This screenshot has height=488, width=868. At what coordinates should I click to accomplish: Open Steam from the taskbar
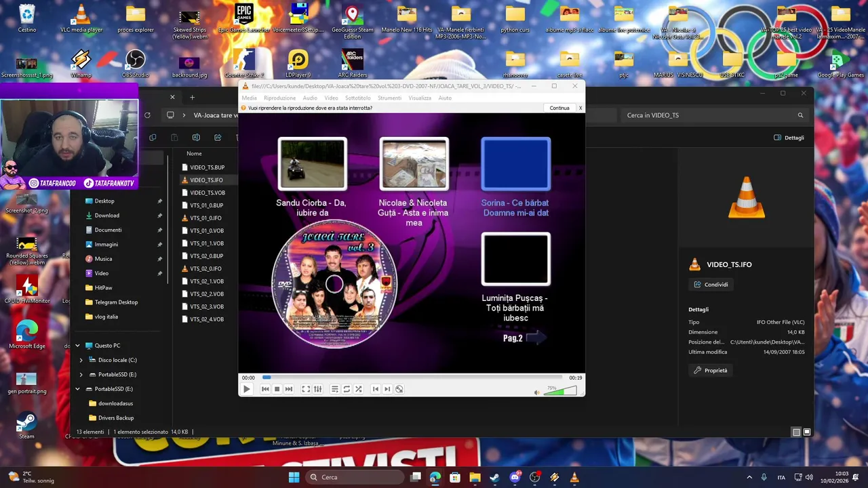(x=494, y=477)
